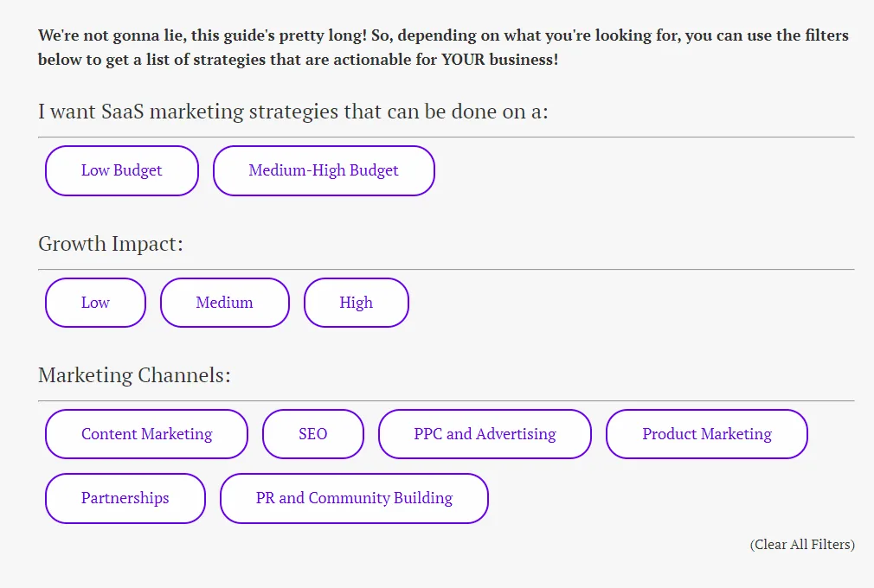Click the Clear All Filters link

coord(802,544)
